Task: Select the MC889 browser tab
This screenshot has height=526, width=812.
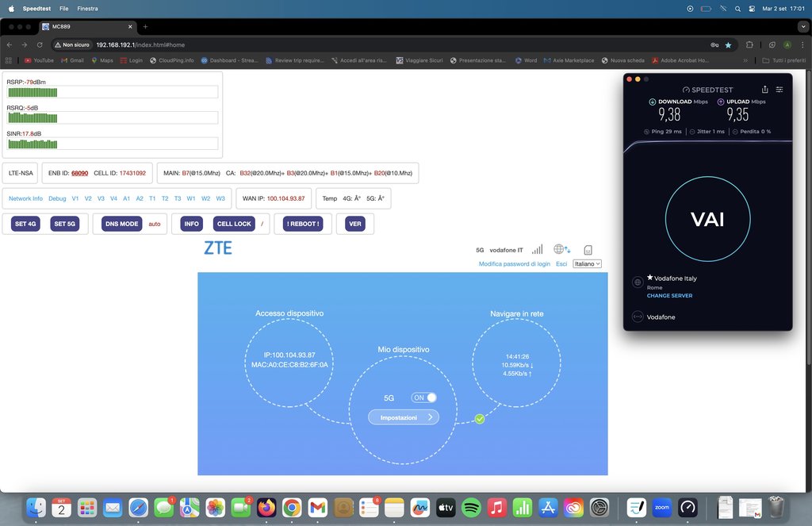Action: tap(87, 26)
